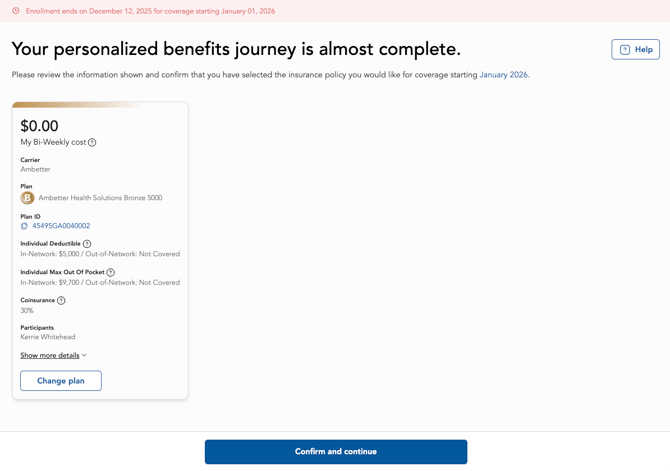Select participant name Kerrie Whitehead
Image resolution: width=670 pixels, height=471 pixels.
point(48,337)
